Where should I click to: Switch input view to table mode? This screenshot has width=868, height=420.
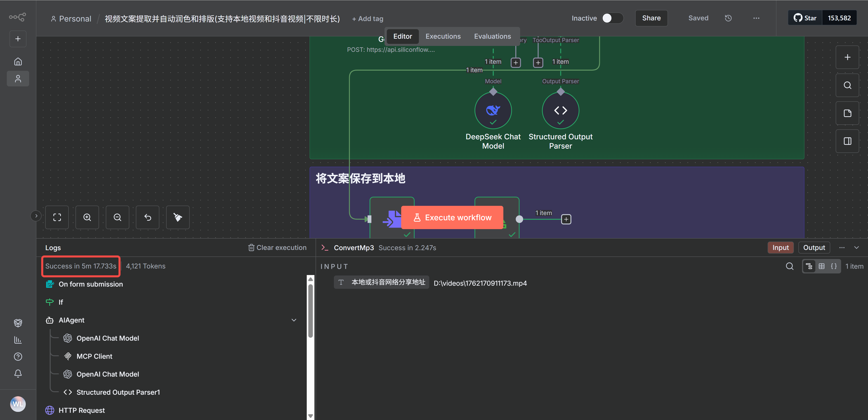821,266
